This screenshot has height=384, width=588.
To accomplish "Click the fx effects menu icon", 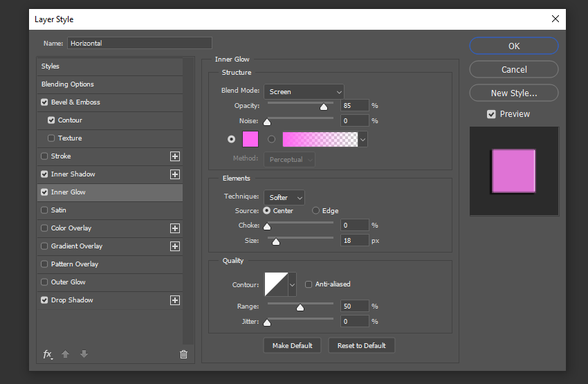I will tap(47, 354).
